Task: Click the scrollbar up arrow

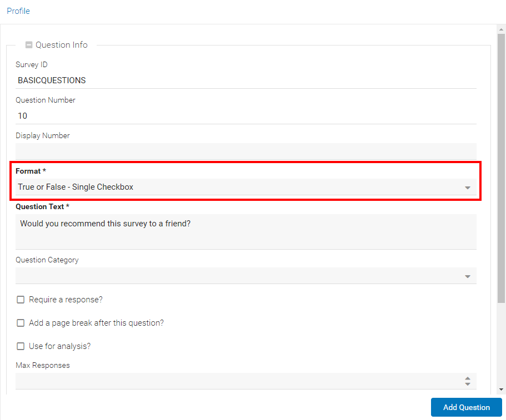Action: tap(501, 29)
